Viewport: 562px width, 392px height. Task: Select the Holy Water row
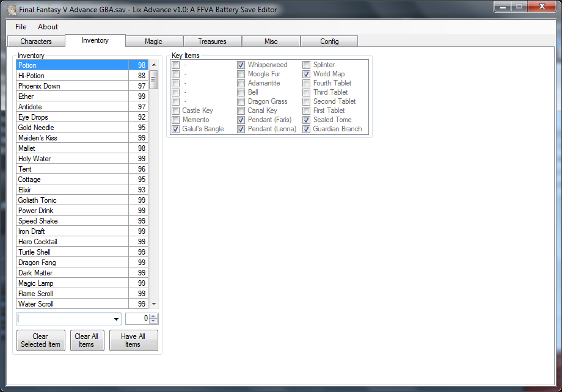82,159
